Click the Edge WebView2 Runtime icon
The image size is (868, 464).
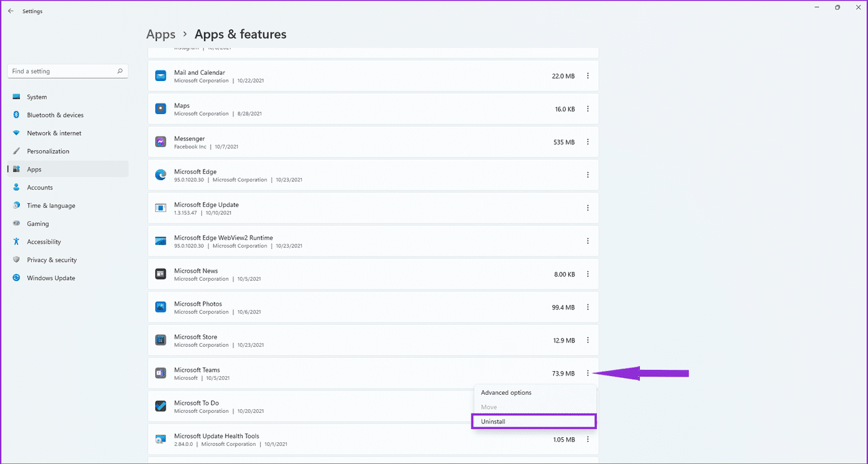tap(161, 241)
